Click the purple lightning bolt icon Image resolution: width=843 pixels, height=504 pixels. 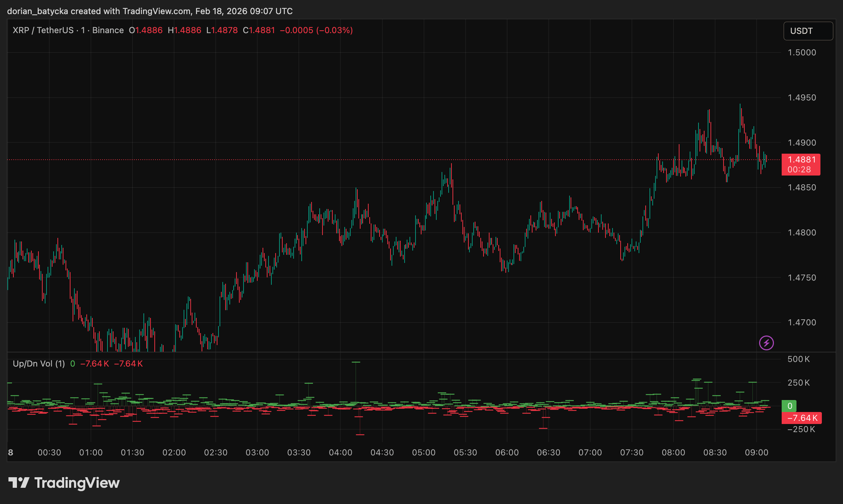click(766, 343)
